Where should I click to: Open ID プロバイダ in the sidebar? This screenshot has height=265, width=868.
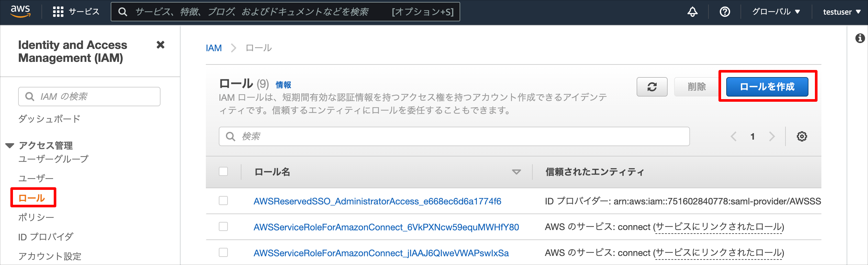tap(46, 237)
